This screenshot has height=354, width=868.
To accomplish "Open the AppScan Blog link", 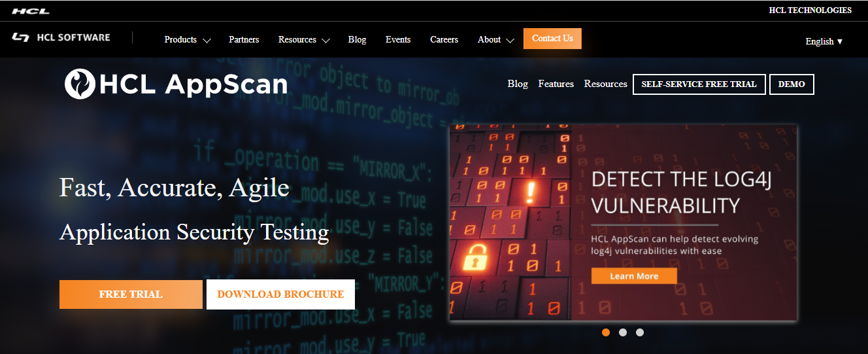I will point(518,84).
